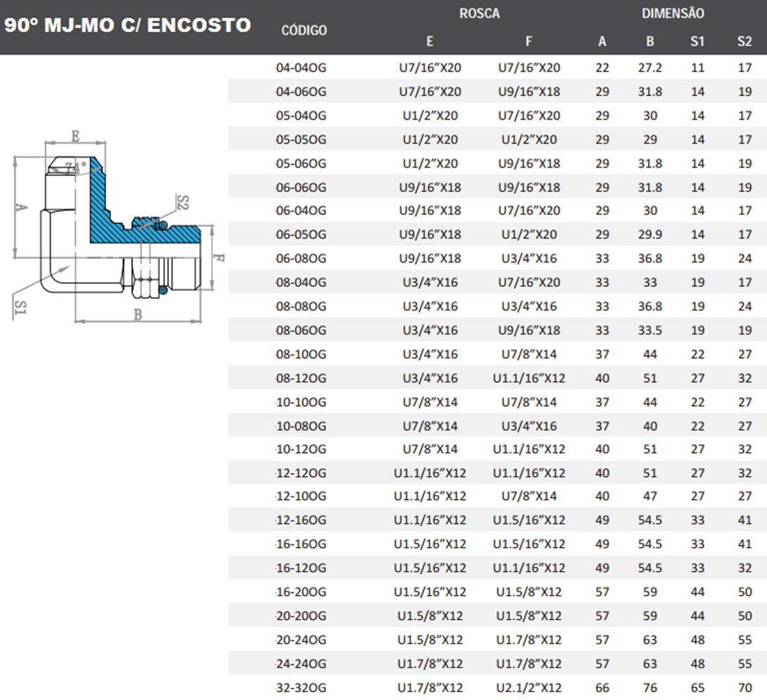Screen dimensions: 767x700
Task: Click the S2 label in the diagram
Action: 182,204
